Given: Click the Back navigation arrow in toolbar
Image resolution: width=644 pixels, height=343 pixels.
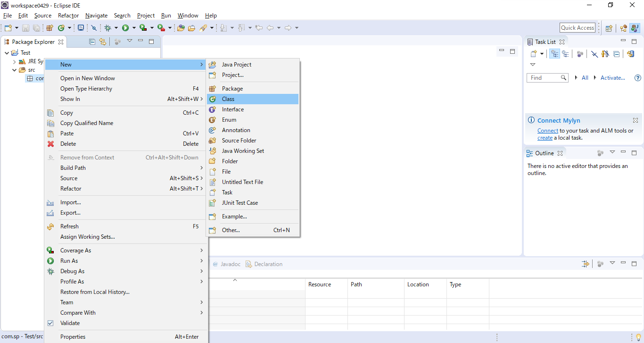Looking at the screenshot, I should (x=270, y=28).
